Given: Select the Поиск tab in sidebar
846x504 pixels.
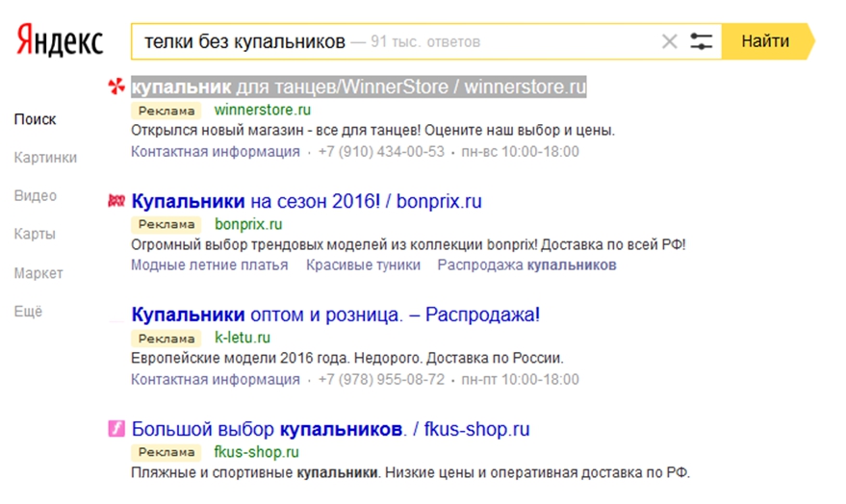Looking at the screenshot, I should pos(35,119).
